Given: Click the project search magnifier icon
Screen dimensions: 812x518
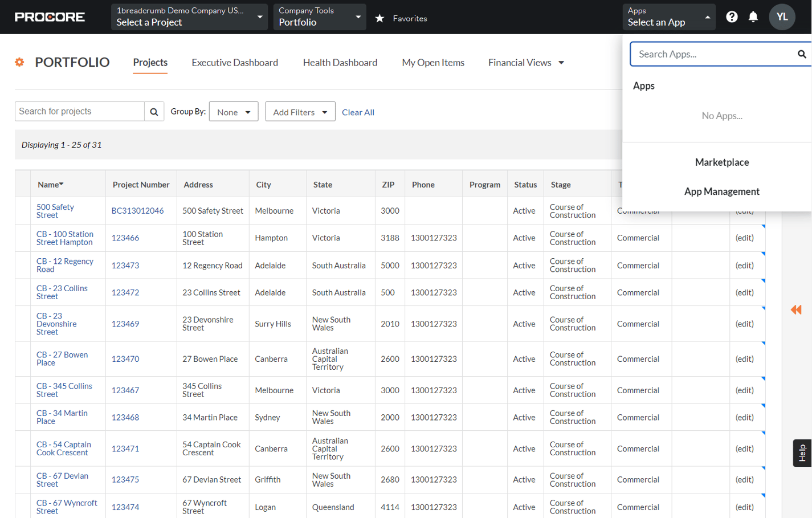Looking at the screenshot, I should [x=154, y=111].
